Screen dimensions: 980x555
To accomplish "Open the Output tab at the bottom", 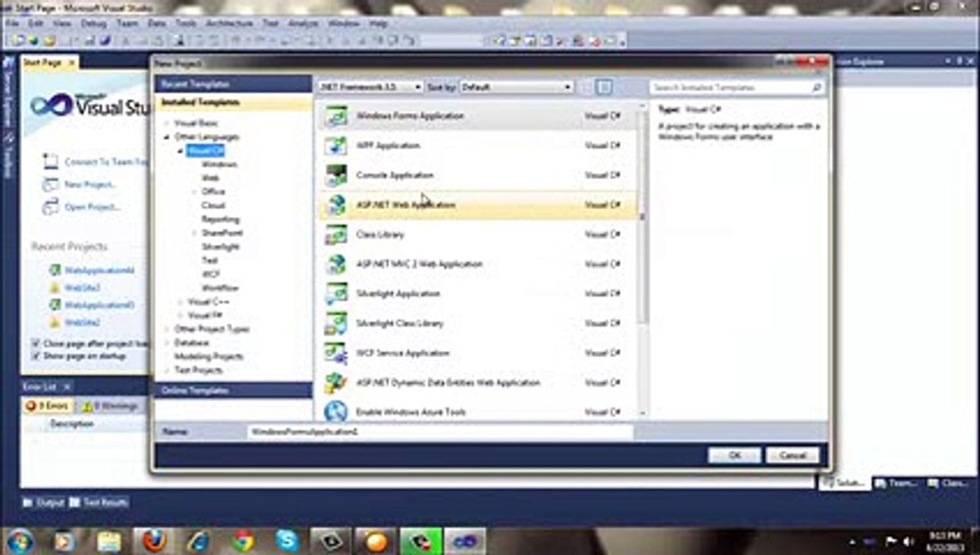I will tap(43, 503).
